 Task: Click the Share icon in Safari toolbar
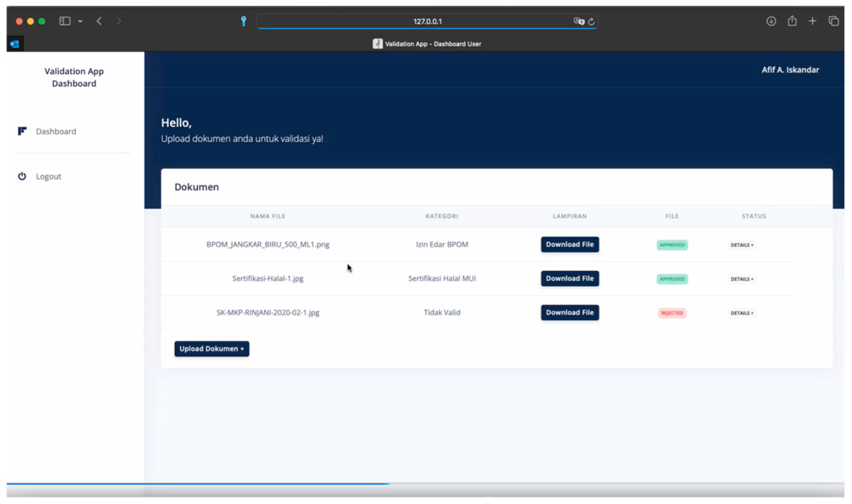pyautogui.click(x=792, y=21)
